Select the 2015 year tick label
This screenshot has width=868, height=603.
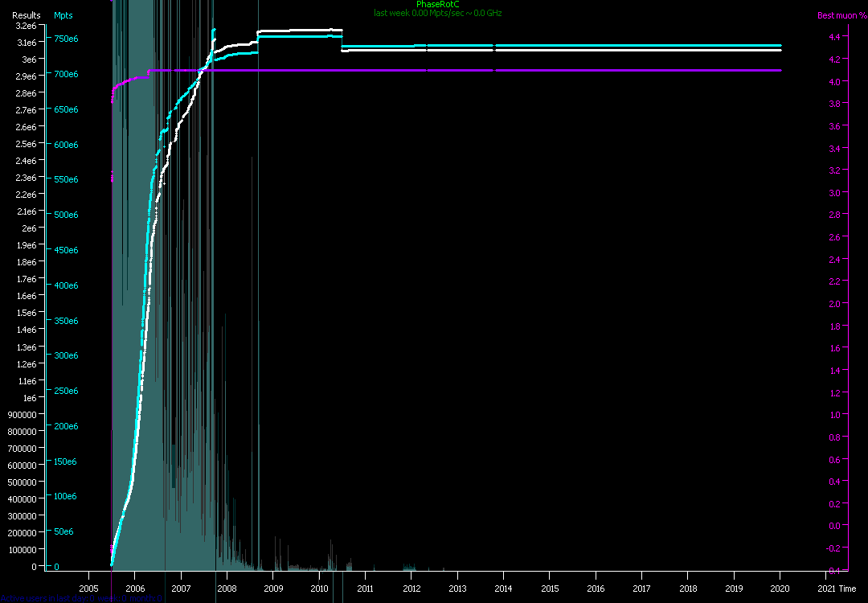pyautogui.click(x=549, y=589)
